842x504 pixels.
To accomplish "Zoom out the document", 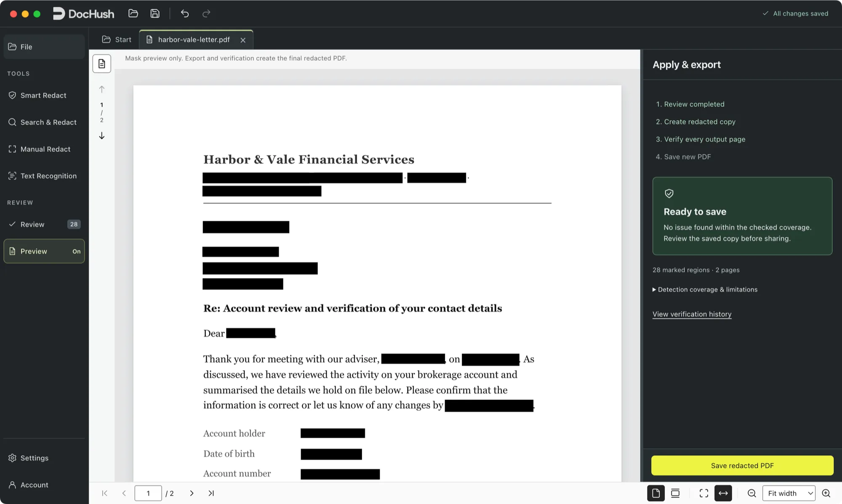I will (752, 493).
